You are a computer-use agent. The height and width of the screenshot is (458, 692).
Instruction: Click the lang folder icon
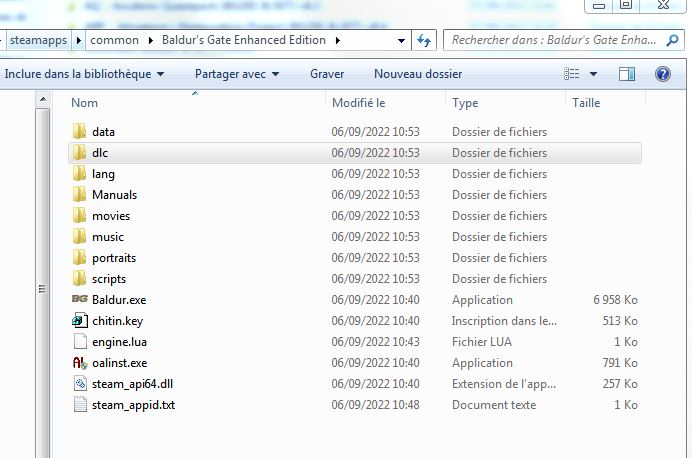(79, 173)
